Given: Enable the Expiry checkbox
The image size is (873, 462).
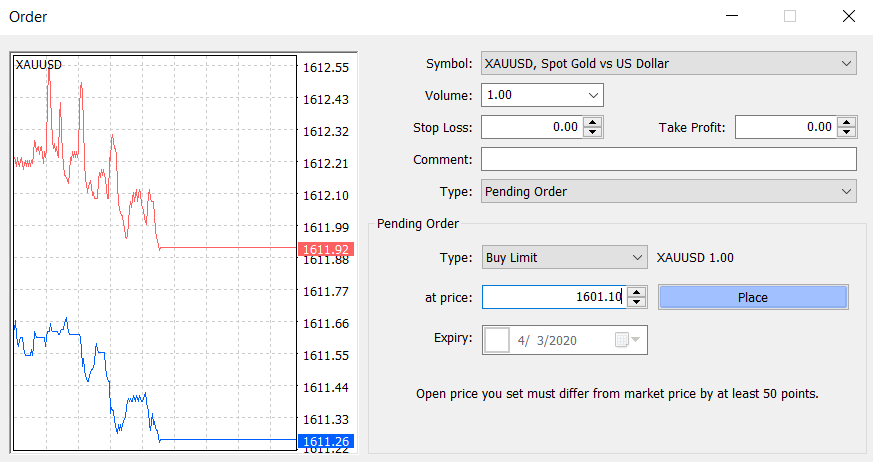Looking at the screenshot, I should (497, 340).
